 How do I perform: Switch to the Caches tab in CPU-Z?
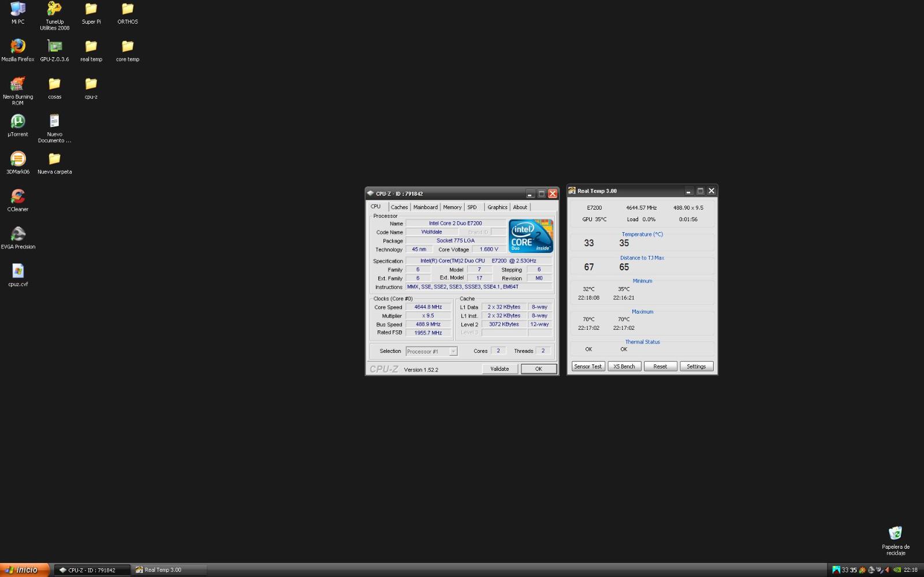pyautogui.click(x=399, y=207)
